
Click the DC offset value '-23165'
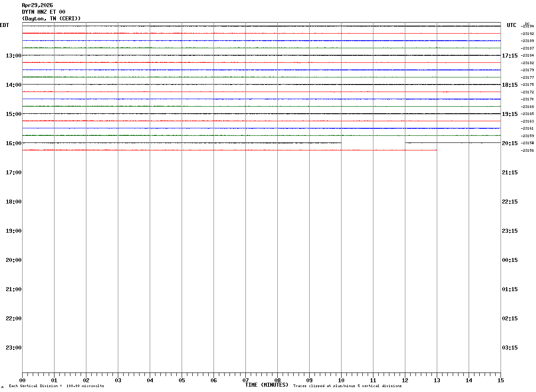(x=527, y=114)
